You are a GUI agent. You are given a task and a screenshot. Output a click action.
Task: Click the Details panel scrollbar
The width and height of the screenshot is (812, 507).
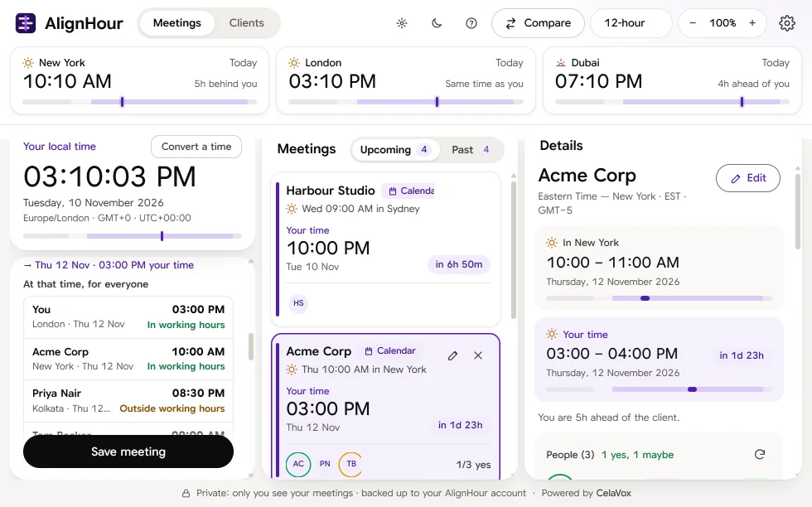tap(798, 210)
